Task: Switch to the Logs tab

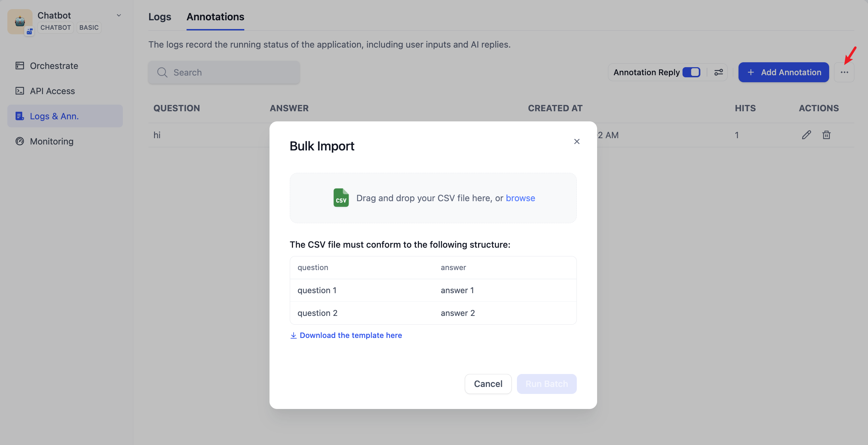Action: point(160,17)
